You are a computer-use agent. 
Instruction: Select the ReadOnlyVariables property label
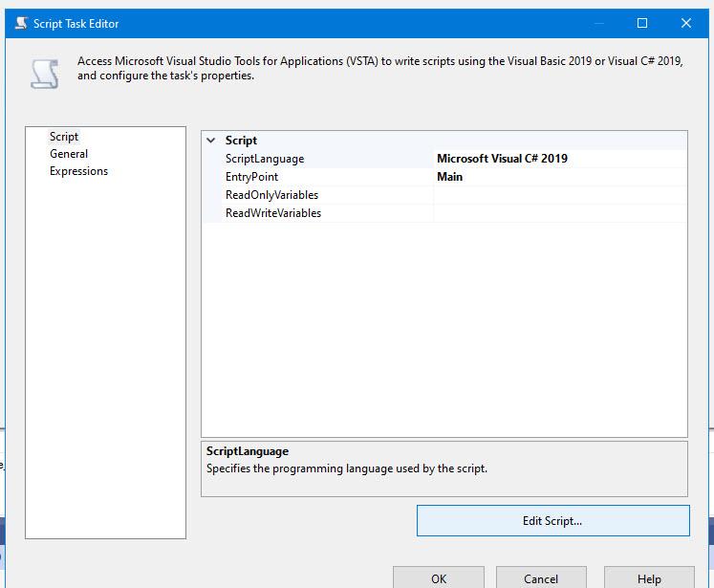click(x=271, y=195)
